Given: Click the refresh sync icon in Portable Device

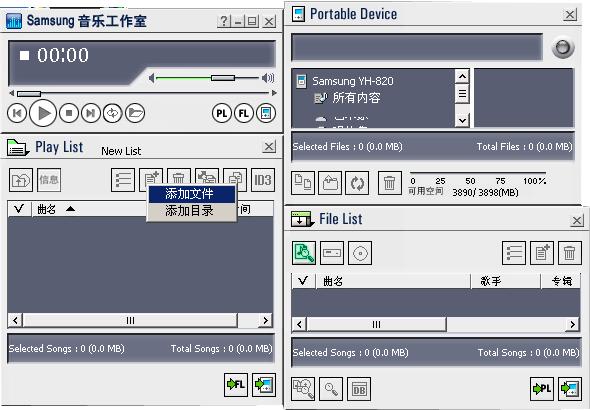Looking at the screenshot, I should click(357, 183).
